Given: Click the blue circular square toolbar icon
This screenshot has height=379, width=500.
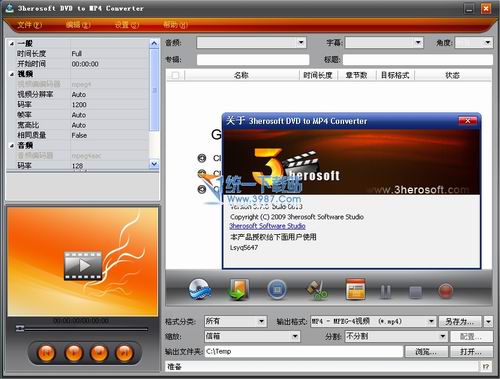Looking at the screenshot, I should (277, 289).
